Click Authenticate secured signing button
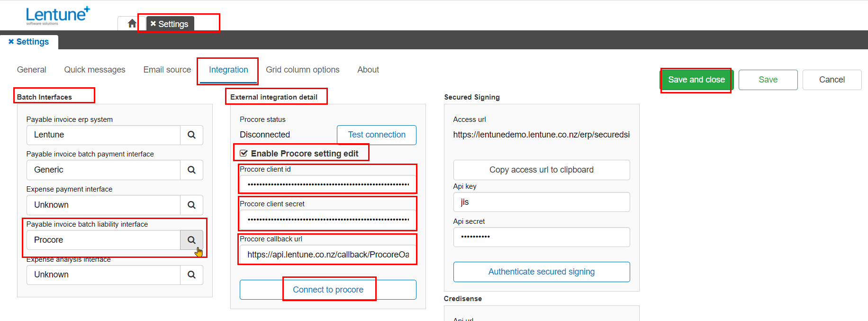This screenshot has height=321, width=868. [x=542, y=272]
